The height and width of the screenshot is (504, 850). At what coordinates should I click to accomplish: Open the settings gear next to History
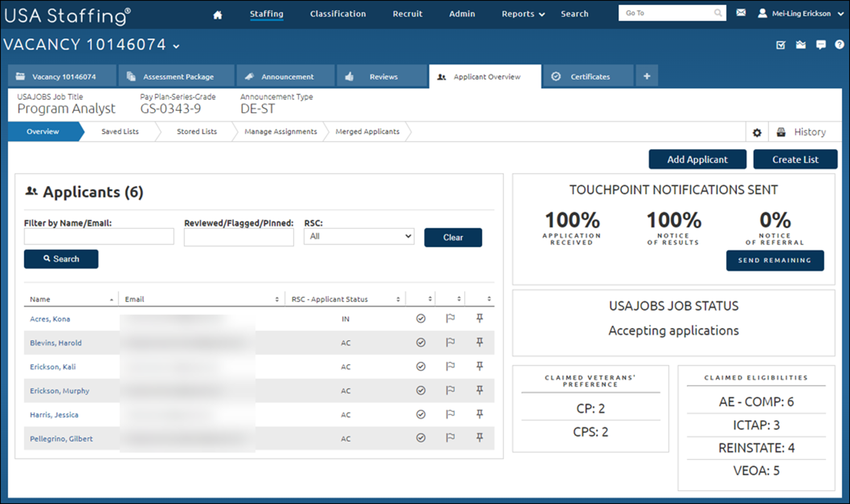[x=757, y=132]
